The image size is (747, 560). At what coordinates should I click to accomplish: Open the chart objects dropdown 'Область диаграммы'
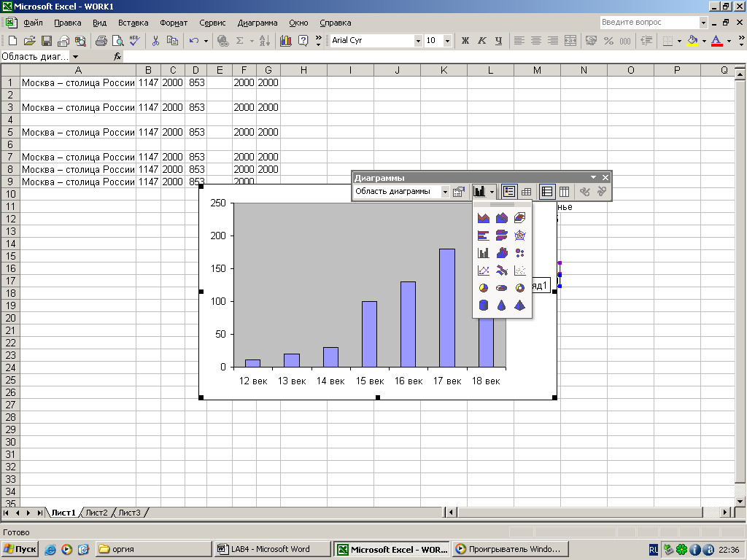[x=445, y=192]
